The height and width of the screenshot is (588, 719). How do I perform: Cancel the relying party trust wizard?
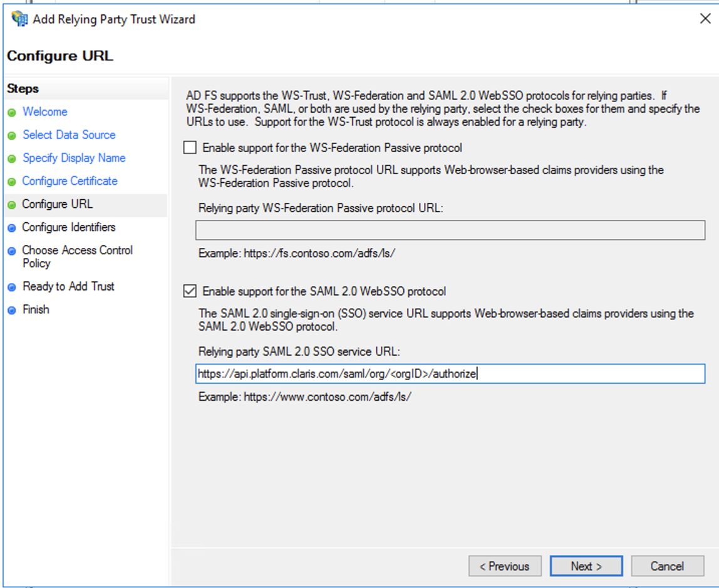pyautogui.click(x=667, y=566)
